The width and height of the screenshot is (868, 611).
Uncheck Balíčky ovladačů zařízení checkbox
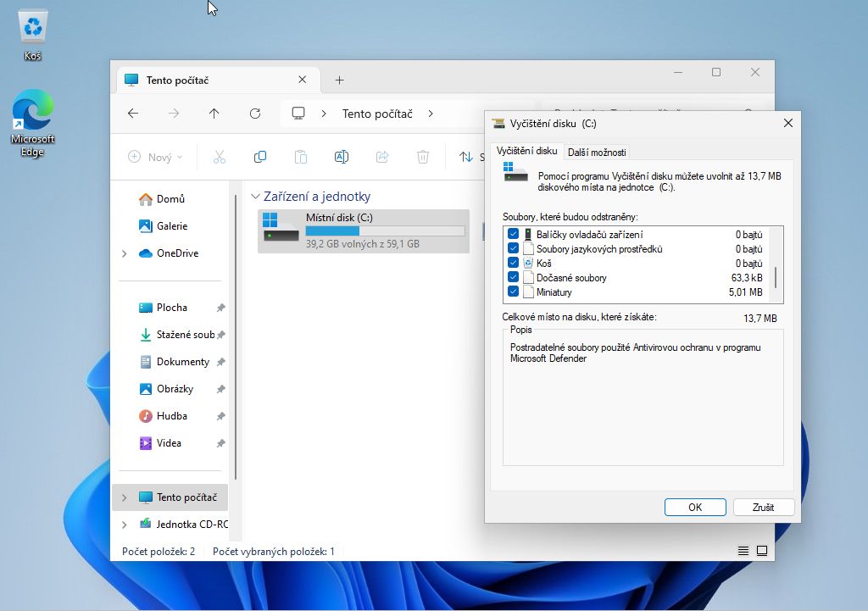[513, 235]
